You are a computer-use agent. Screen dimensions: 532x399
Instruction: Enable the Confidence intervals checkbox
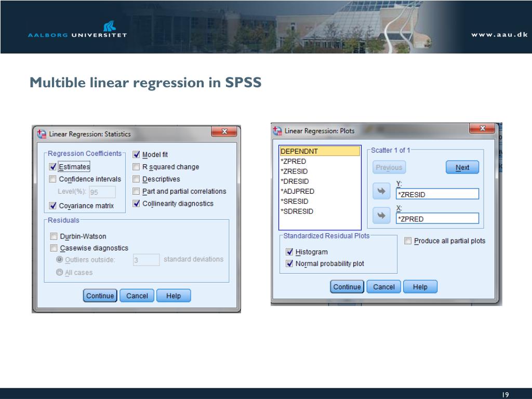pyautogui.click(x=52, y=179)
